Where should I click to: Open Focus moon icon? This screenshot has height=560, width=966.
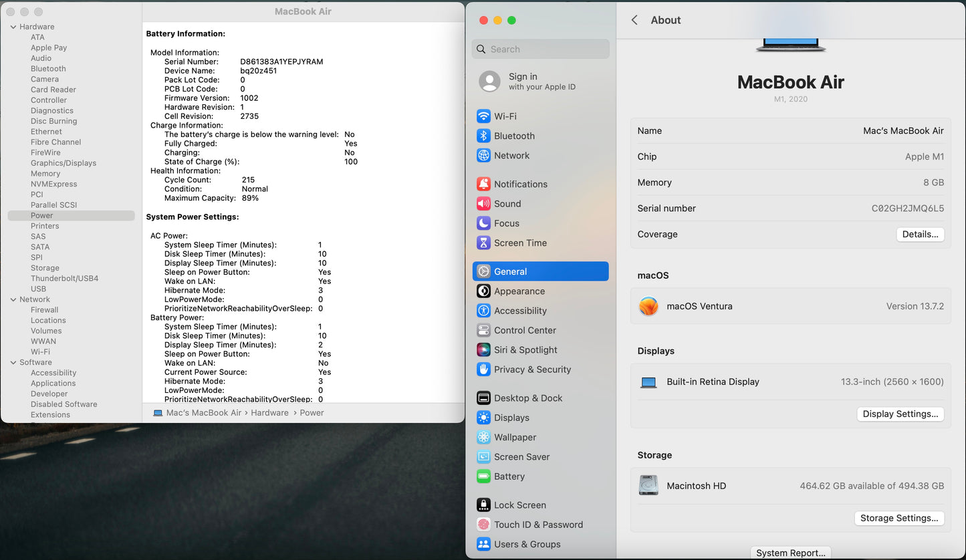click(x=483, y=223)
